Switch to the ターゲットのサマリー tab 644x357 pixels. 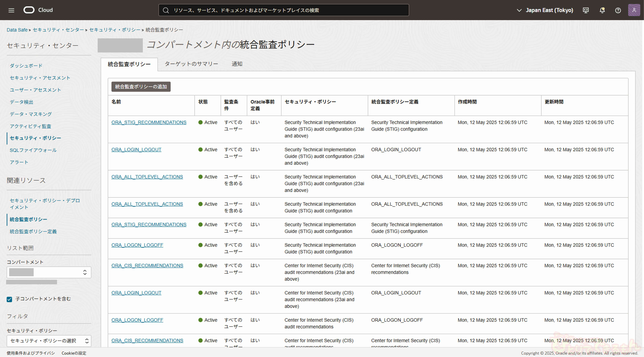point(191,64)
